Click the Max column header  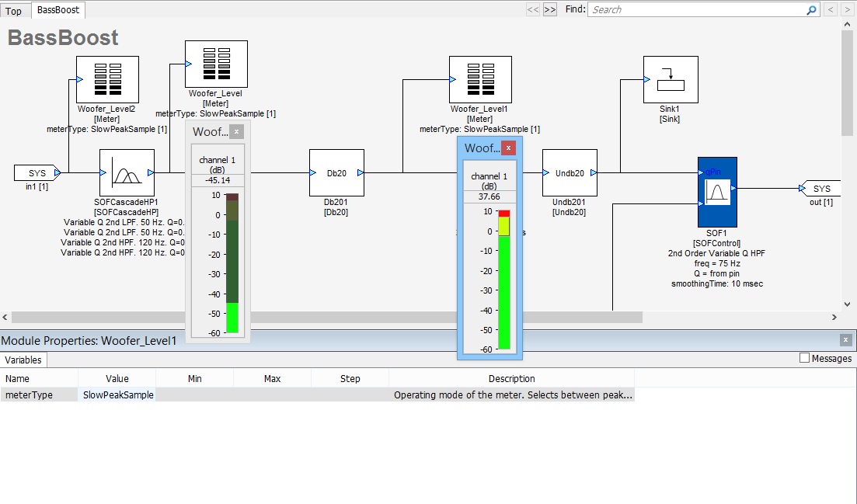tap(272, 378)
